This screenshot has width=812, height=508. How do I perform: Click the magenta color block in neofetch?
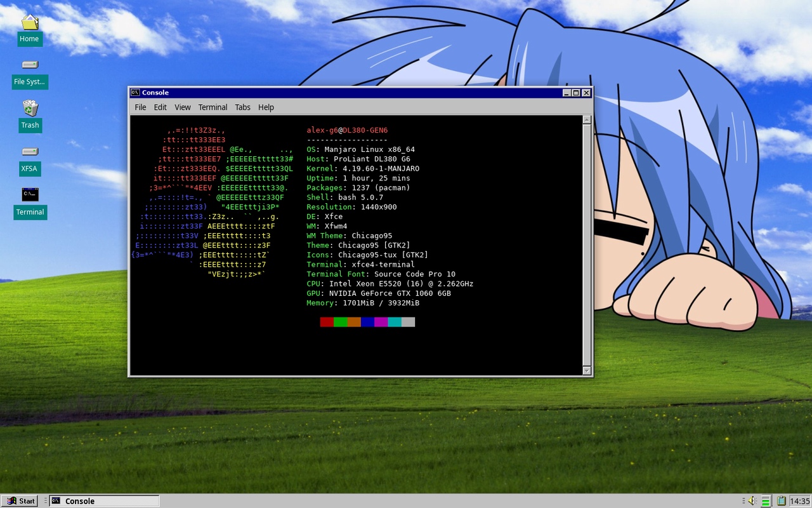pos(381,322)
